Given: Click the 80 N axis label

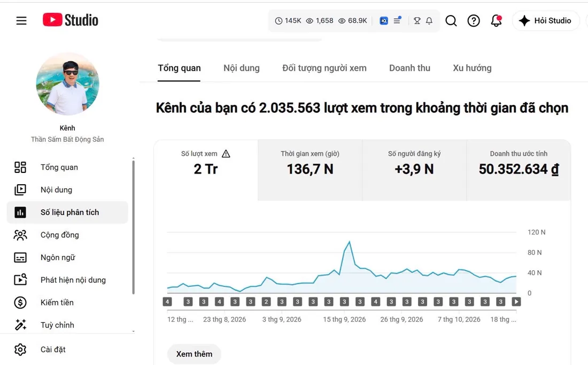Looking at the screenshot, I should tap(535, 253).
